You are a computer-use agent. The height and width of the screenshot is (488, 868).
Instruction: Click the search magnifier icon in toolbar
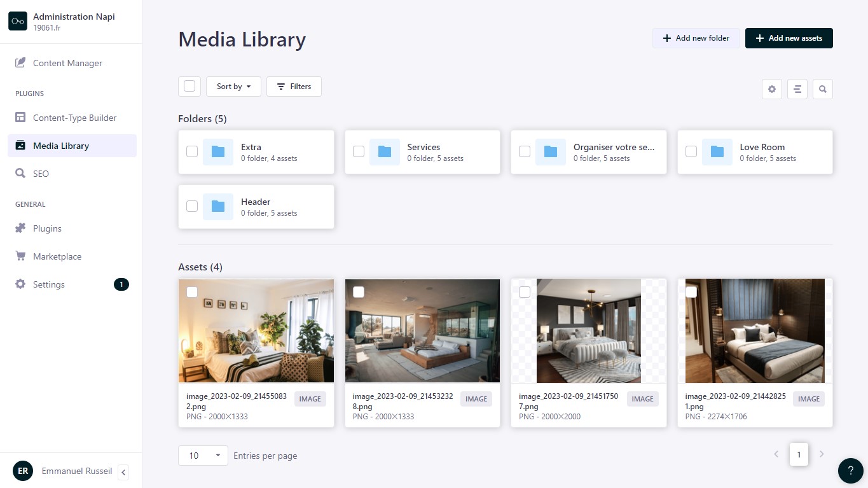pos(823,89)
